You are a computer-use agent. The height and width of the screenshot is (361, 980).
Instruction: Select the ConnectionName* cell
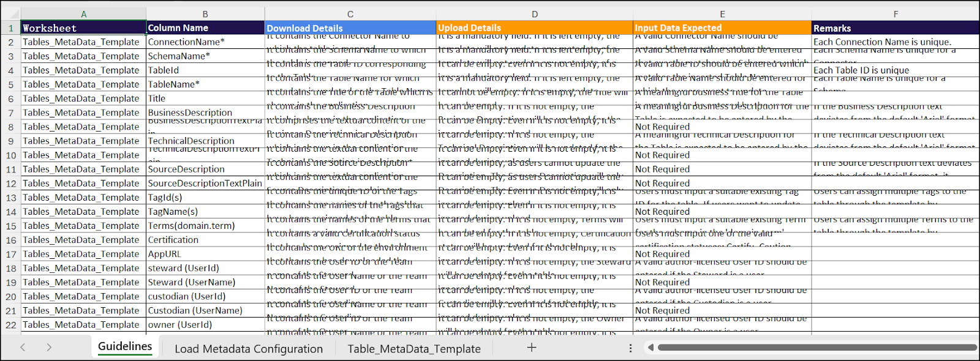205,42
